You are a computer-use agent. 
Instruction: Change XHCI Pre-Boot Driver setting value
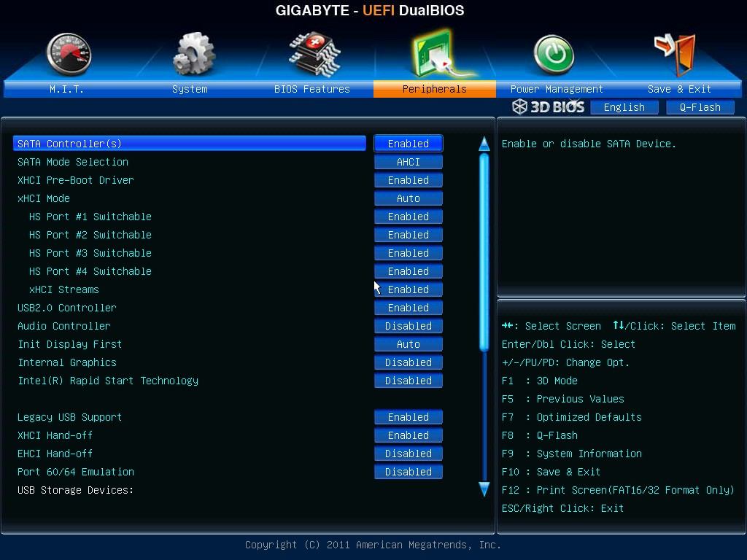point(409,180)
